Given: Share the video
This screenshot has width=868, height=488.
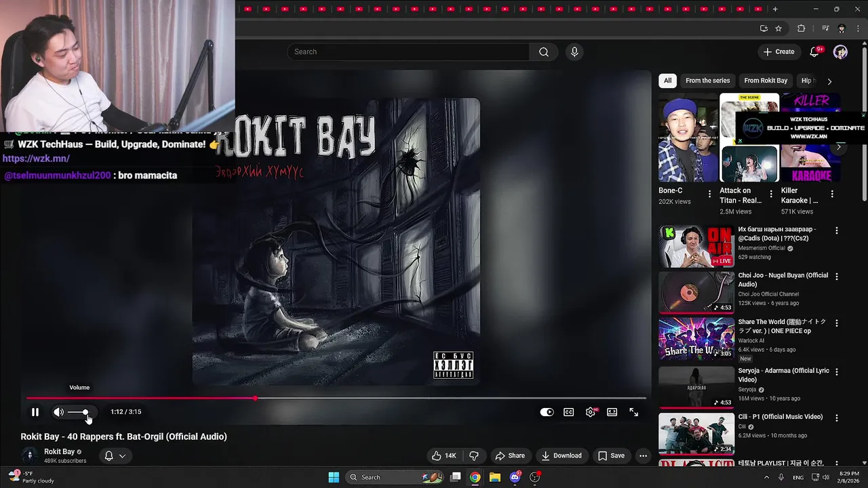Looking at the screenshot, I should tap(510, 455).
